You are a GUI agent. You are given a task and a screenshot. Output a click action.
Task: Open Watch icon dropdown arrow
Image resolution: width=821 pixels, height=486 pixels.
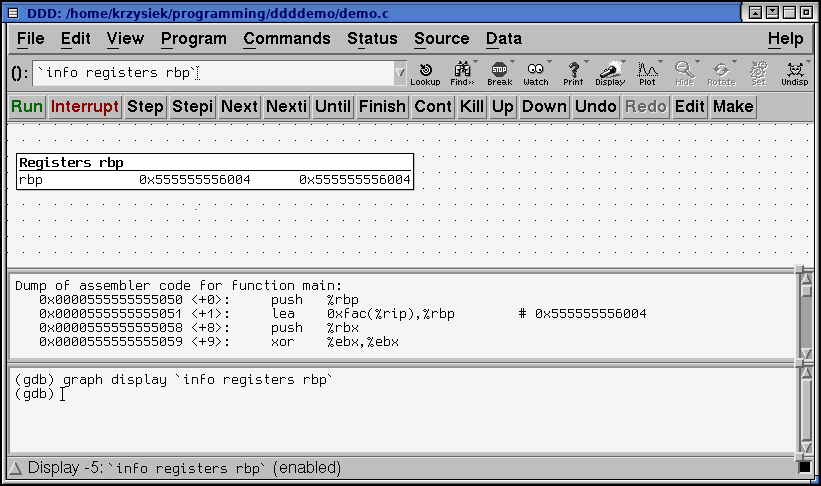click(549, 62)
